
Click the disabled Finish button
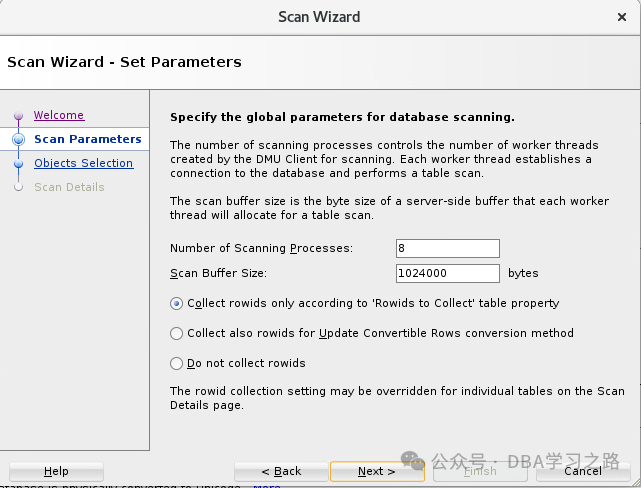click(480, 471)
